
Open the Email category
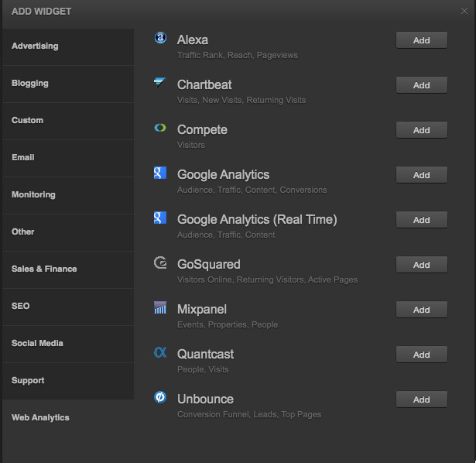click(x=68, y=158)
